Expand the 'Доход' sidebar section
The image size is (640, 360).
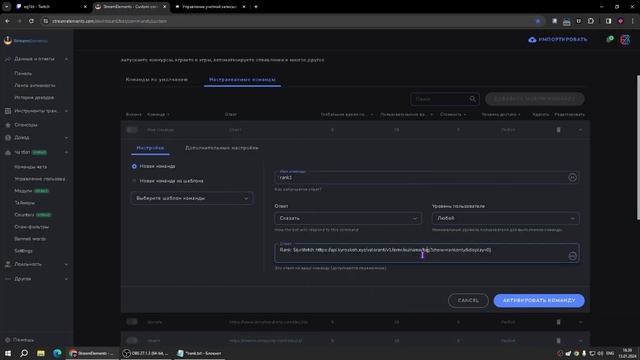pos(36,138)
